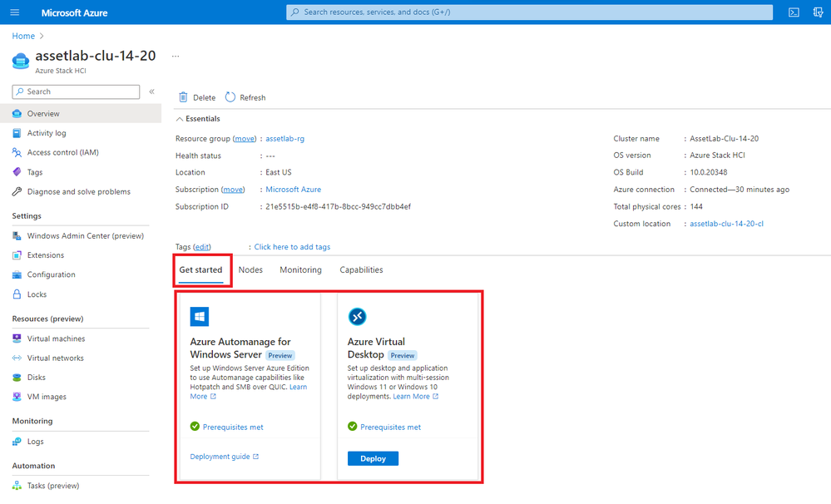Click Home breadcrumb link

(x=23, y=36)
